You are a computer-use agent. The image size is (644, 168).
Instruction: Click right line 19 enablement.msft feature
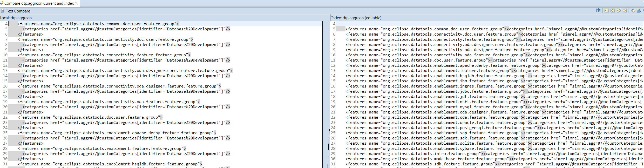(435, 102)
